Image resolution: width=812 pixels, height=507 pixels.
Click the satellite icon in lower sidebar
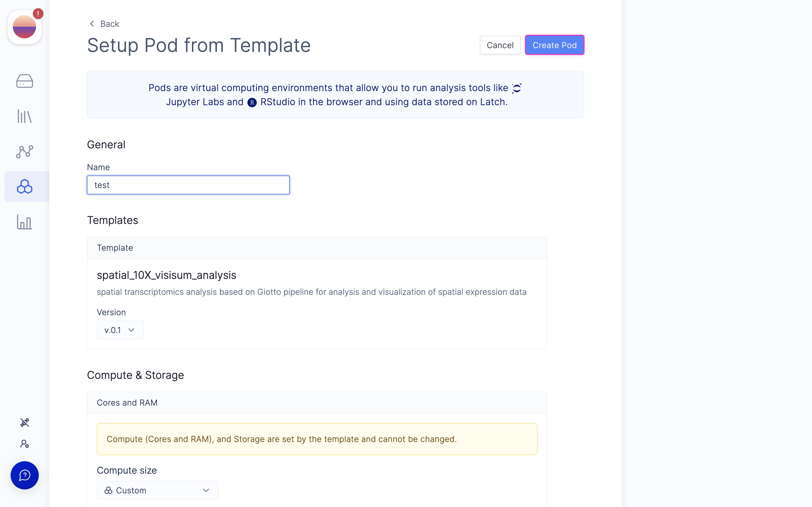(x=24, y=422)
